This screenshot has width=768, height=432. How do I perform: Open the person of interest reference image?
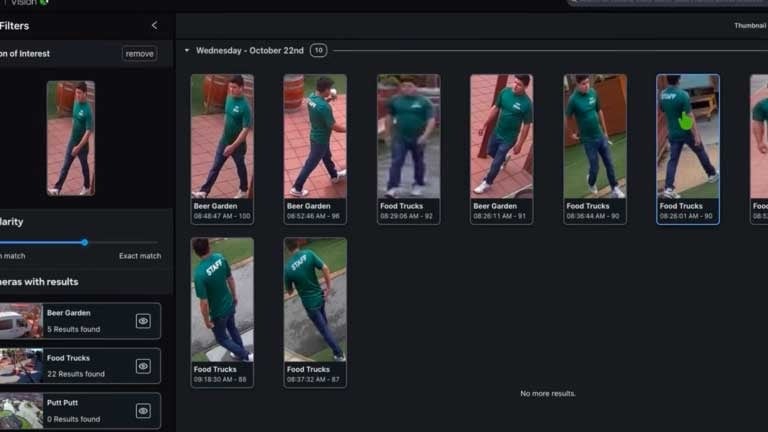[71, 138]
